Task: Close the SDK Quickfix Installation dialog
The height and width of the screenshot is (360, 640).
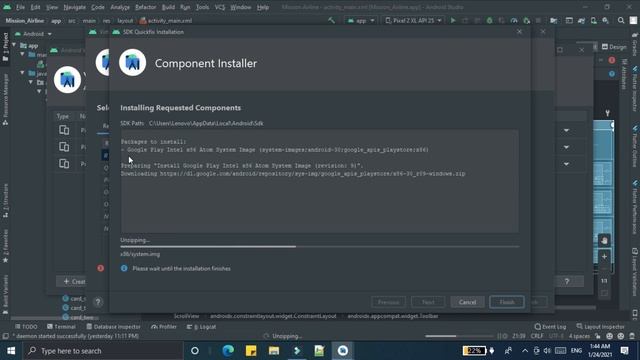Action: coord(519,32)
